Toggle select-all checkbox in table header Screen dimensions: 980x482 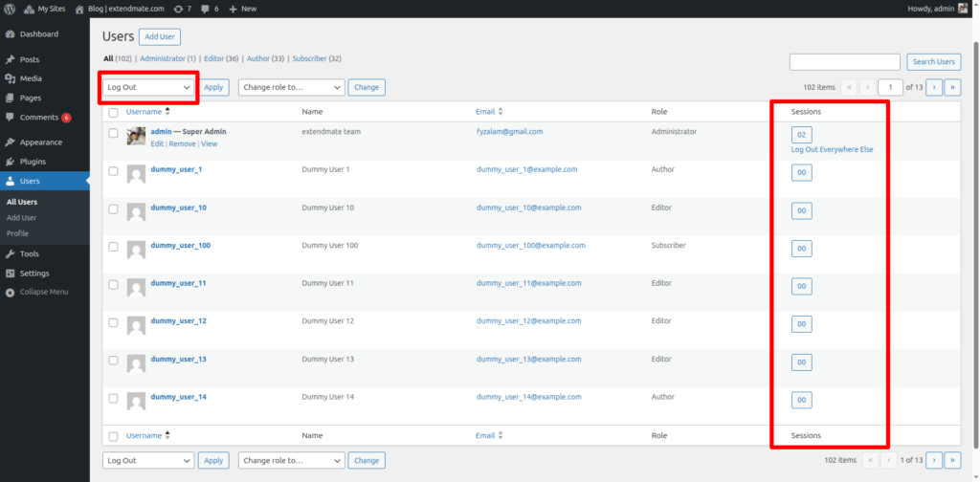tap(113, 113)
